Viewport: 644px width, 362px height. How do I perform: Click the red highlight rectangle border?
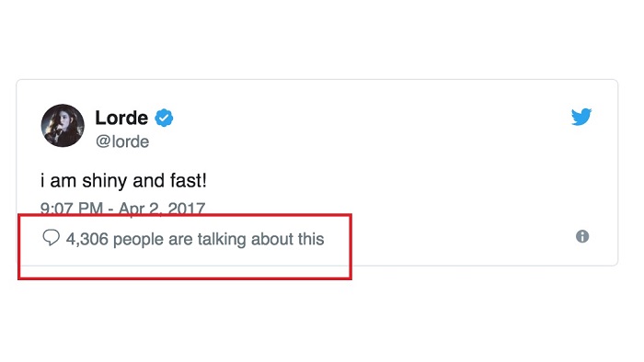click(x=185, y=278)
